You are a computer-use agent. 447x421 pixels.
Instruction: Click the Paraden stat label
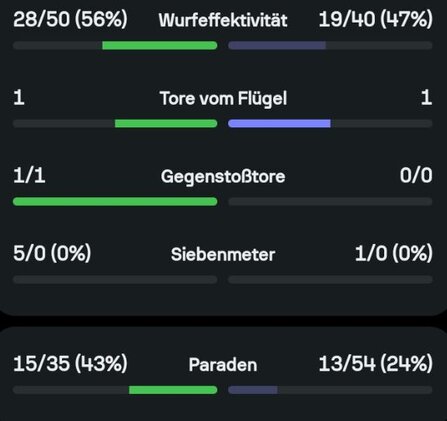click(223, 365)
